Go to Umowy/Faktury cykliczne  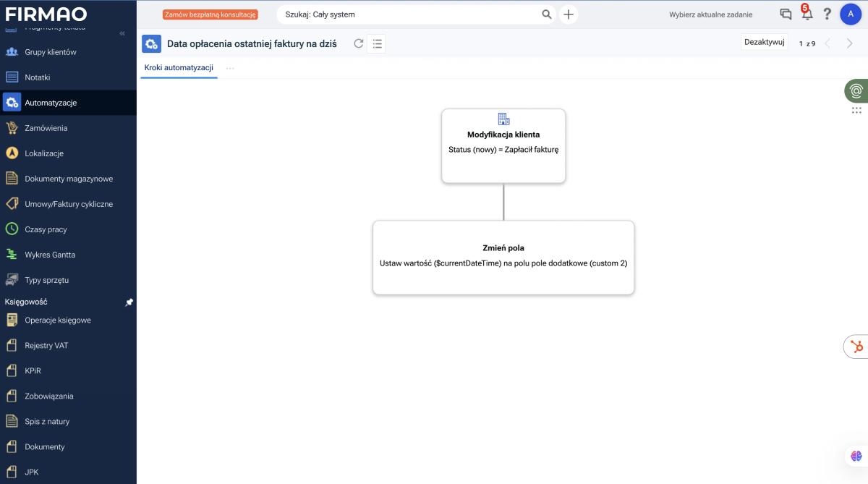click(x=68, y=204)
